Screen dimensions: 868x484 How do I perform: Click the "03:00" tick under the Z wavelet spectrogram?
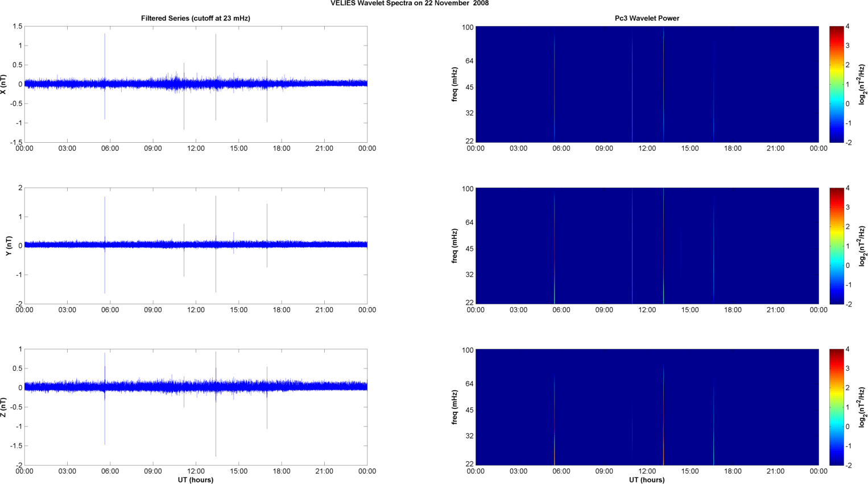518,471
